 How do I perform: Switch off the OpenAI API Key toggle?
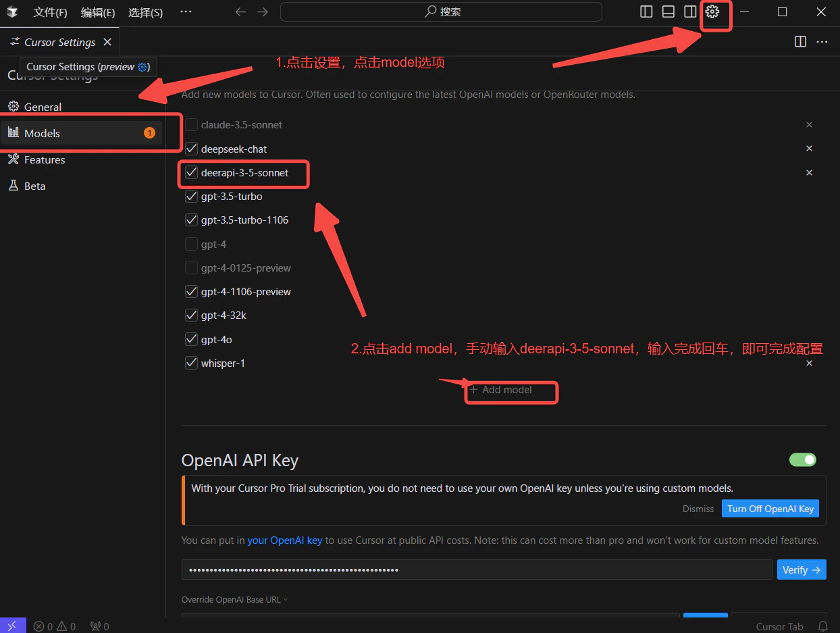(803, 460)
